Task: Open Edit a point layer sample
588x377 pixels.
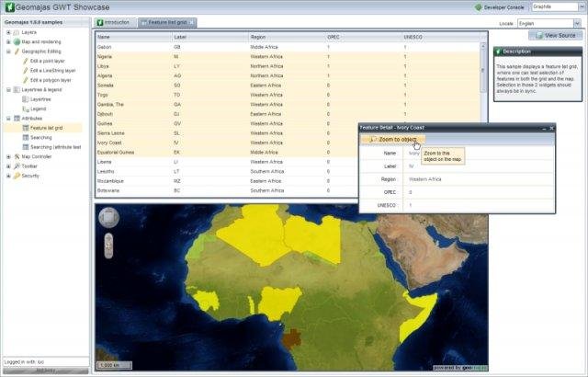Action: [x=47, y=61]
